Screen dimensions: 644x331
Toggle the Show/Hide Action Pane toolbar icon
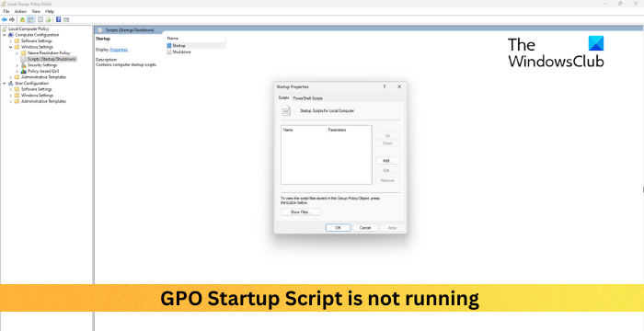coord(66,19)
